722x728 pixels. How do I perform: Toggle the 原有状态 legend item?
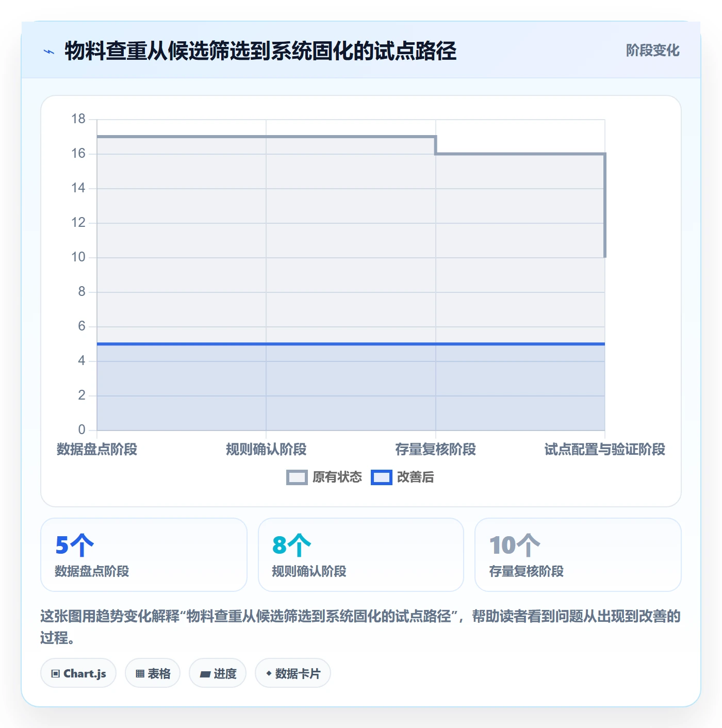[324, 477]
